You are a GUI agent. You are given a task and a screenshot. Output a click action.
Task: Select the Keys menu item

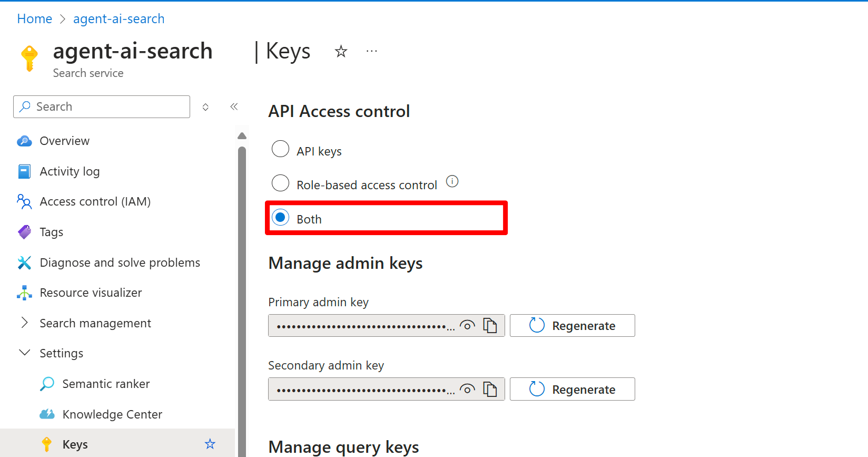tap(75, 444)
